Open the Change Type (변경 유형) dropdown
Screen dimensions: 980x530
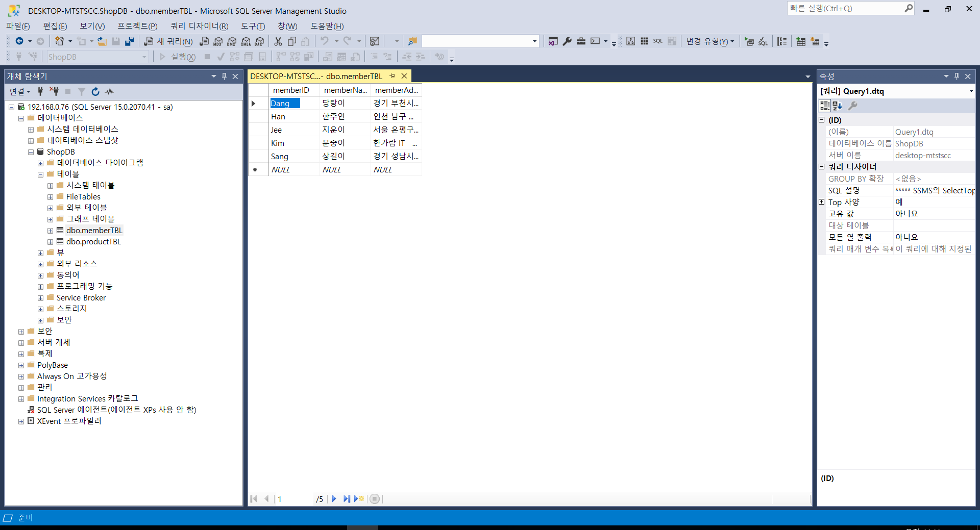tap(710, 41)
